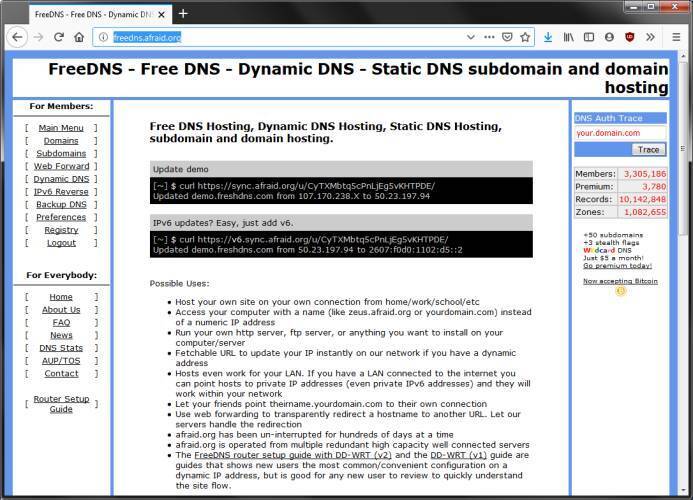Click the browser Forward arrow button
This screenshot has width=693, height=500.
click(x=38, y=37)
